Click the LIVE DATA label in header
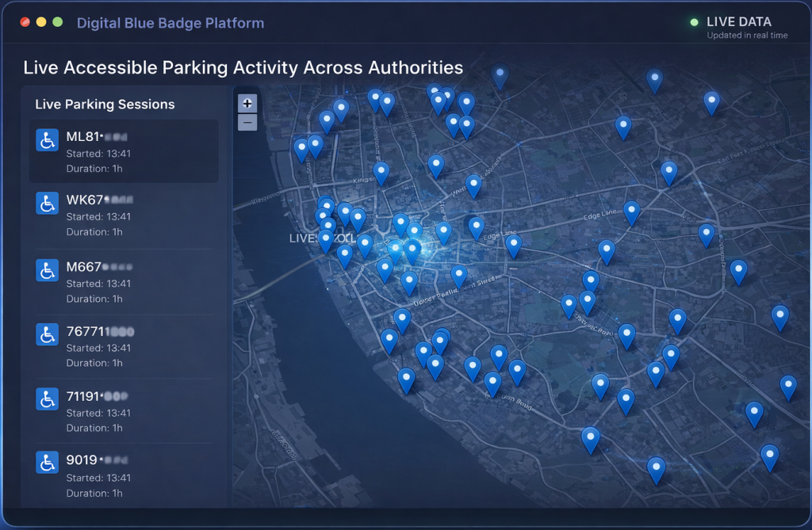This screenshot has width=812, height=530. (738, 22)
